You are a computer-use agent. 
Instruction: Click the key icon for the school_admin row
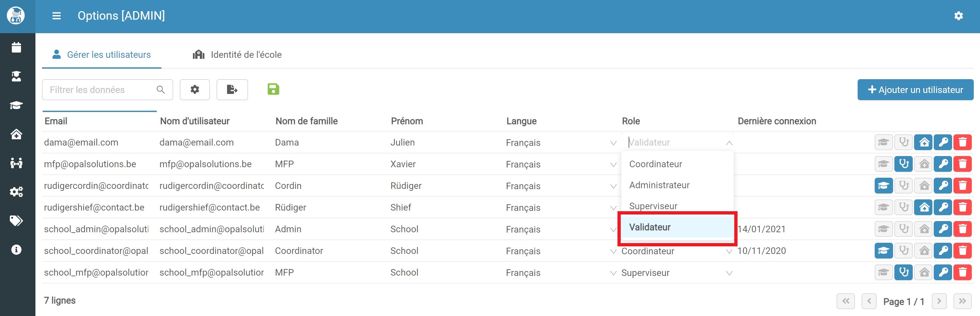click(943, 229)
